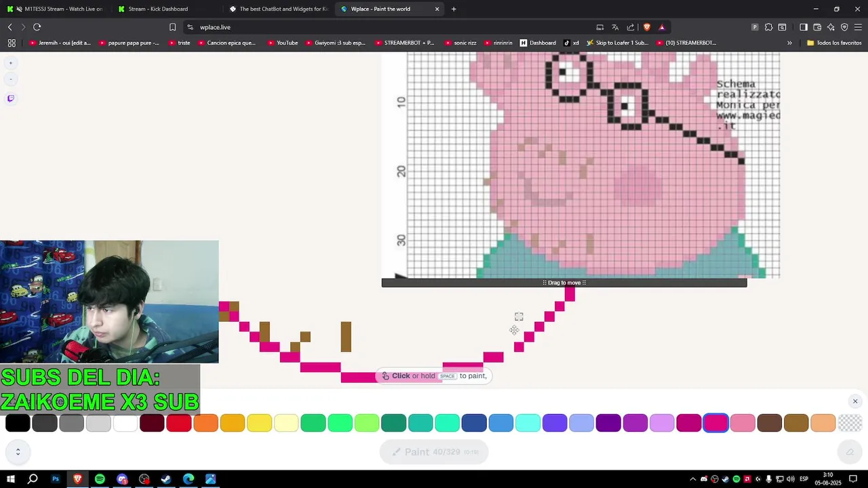Click the Brave Shields lion icon
This screenshot has width=868, height=488.
pyautogui.click(x=646, y=27)
